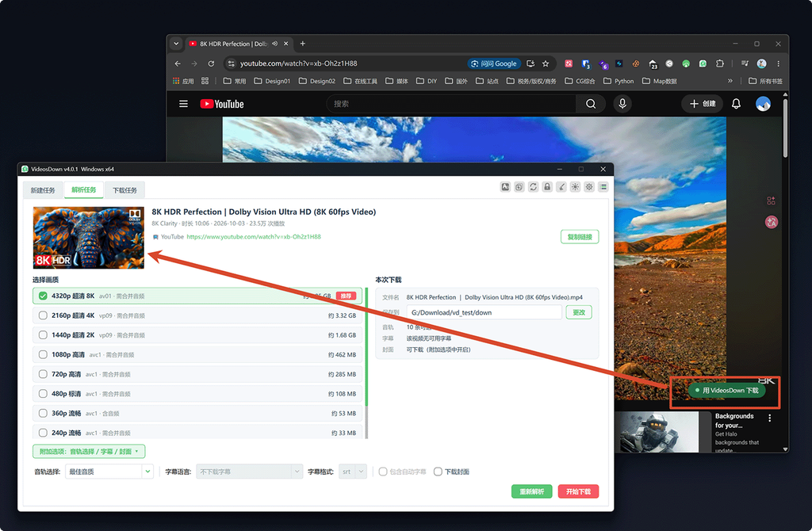Open options menu for Backgrounds for your video

(x=769, y=418)
